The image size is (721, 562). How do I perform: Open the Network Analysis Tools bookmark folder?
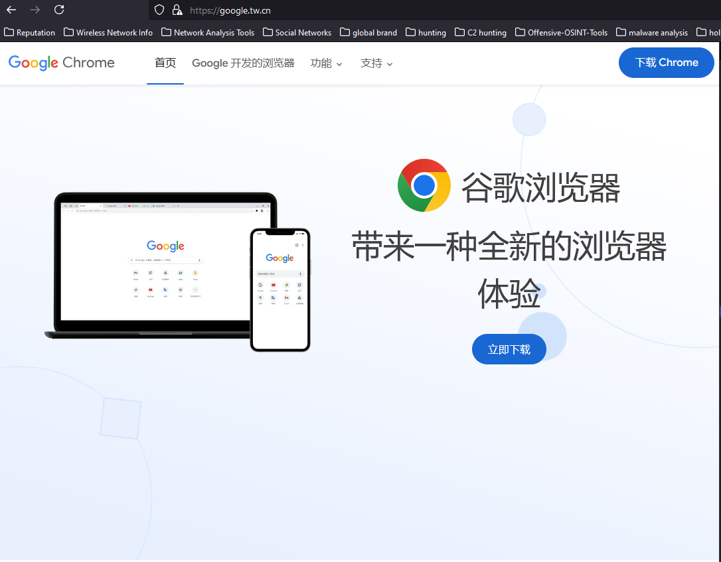click(x=208, y=33)
